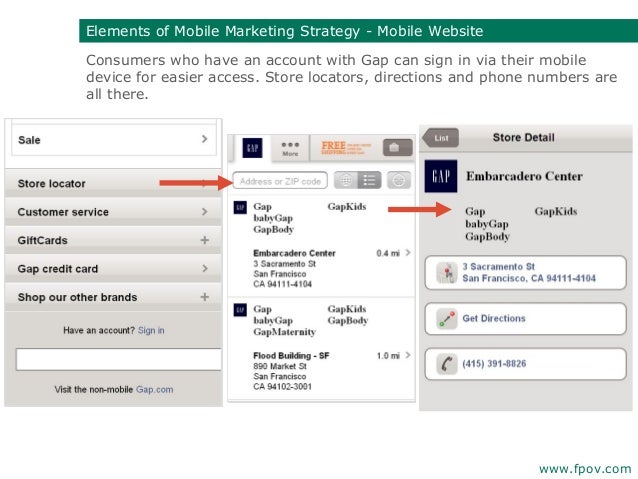Open the GiftCards menu row
Image resolution: width=638 pixels, height=479 pixels.
coord(113,240)
